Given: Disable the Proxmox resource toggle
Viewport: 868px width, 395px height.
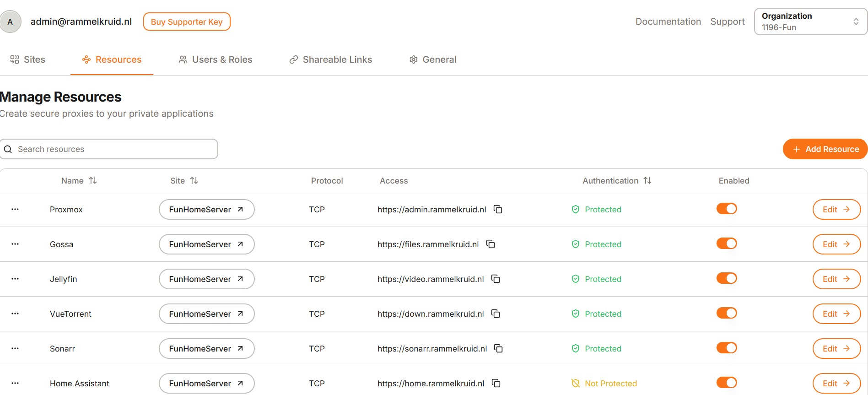Looking at the screenshot, I should click(x=726, y=209).
